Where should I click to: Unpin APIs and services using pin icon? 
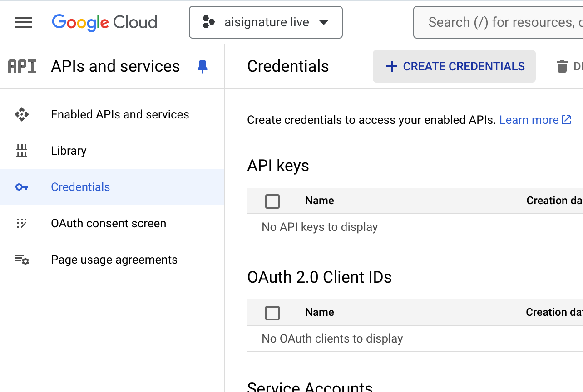203,67
